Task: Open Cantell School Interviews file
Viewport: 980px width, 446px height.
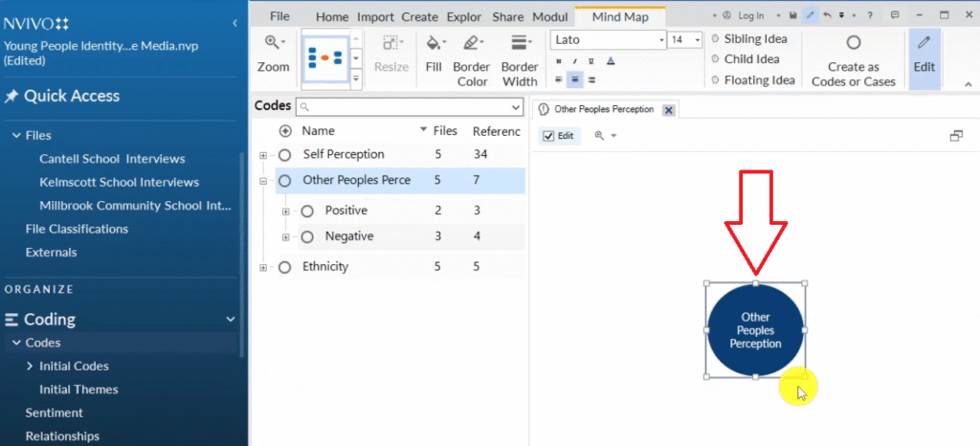Action: (x=112, y=159)
